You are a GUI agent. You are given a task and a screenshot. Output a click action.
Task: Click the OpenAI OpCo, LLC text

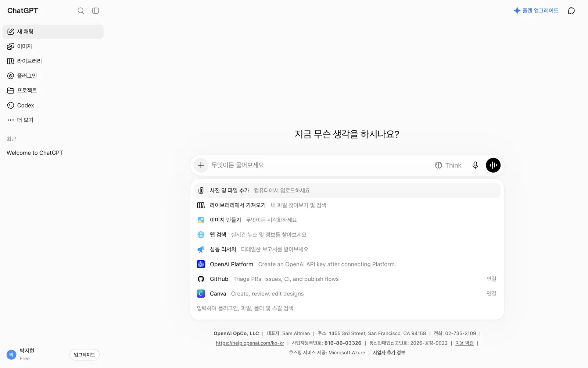(236, 333)
